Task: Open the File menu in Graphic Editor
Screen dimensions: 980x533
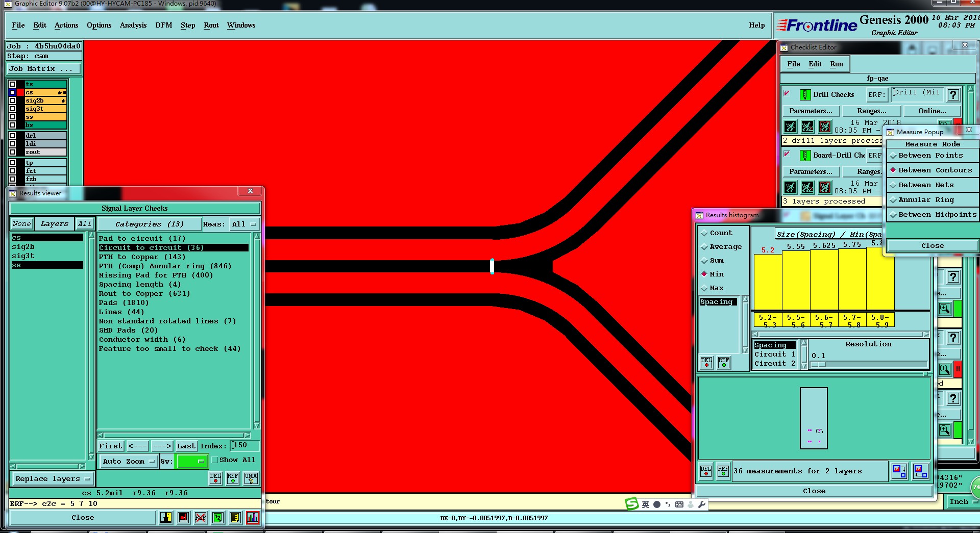Action: [18, 26]
